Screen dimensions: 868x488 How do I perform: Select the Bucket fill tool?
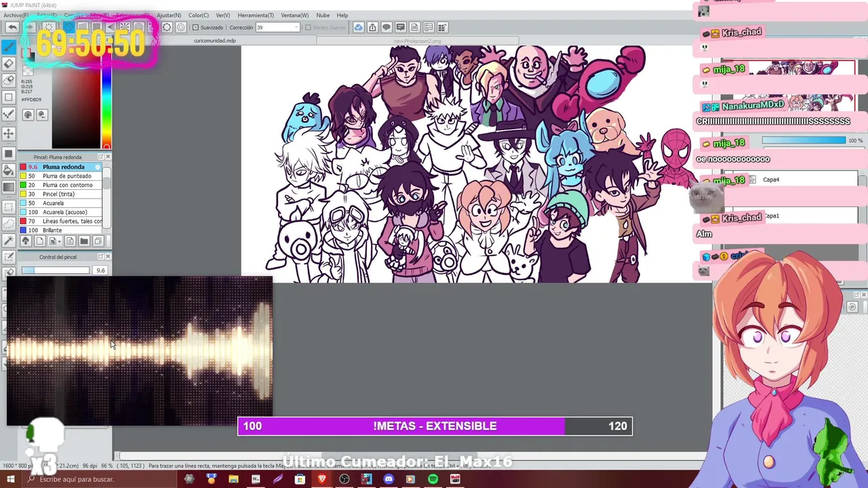click(x=9, y=171)
